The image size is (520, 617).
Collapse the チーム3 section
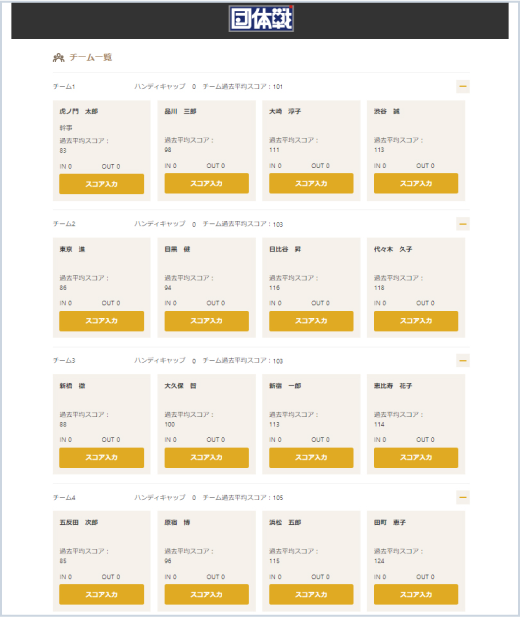[463, 360]
